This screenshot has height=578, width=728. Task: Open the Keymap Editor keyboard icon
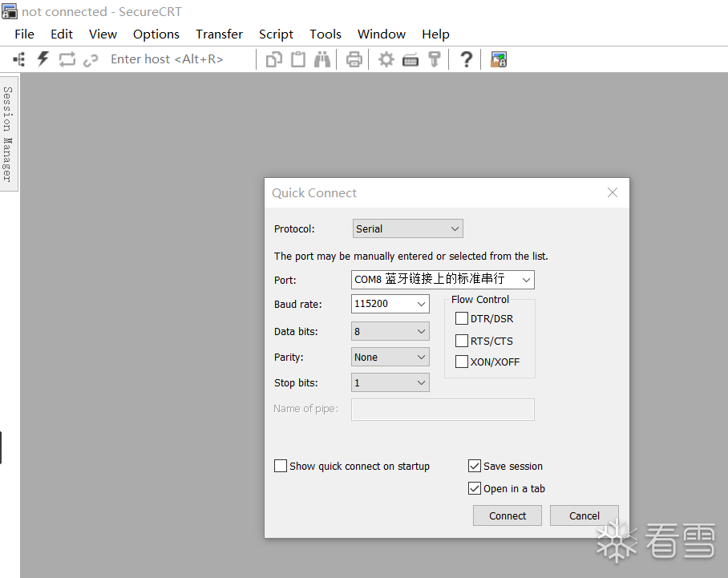point(411,60)
